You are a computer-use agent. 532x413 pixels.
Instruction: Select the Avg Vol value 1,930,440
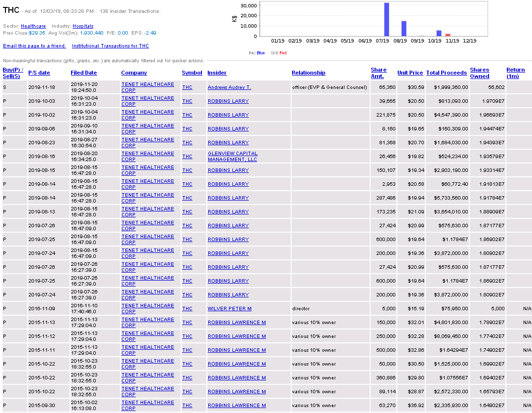[92, 33]
